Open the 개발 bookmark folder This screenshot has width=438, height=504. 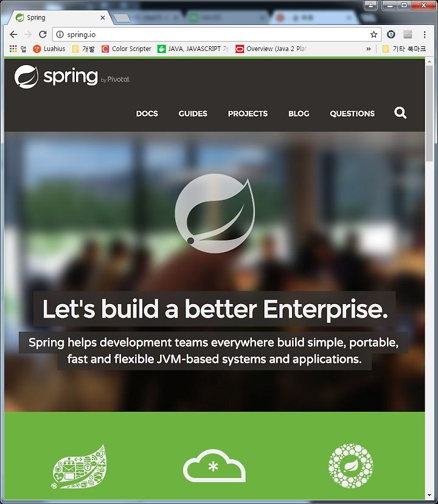pos(83,49)
